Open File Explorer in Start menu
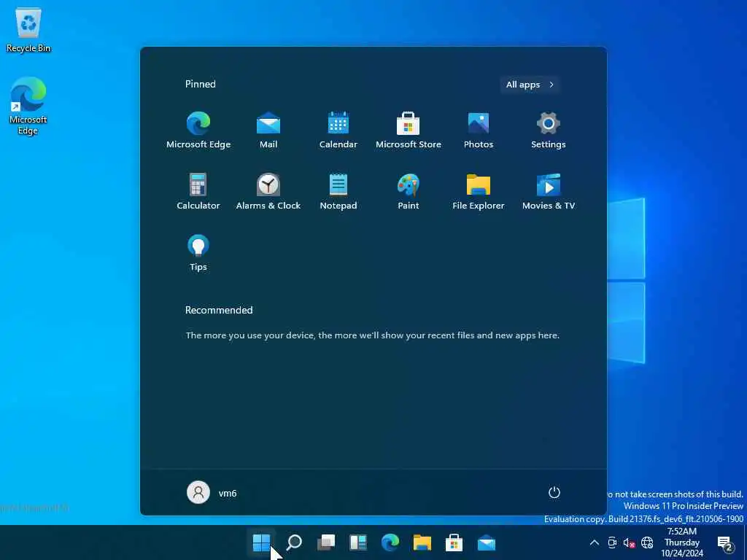This screenshot has height=560, width=747. coord(479,192)
